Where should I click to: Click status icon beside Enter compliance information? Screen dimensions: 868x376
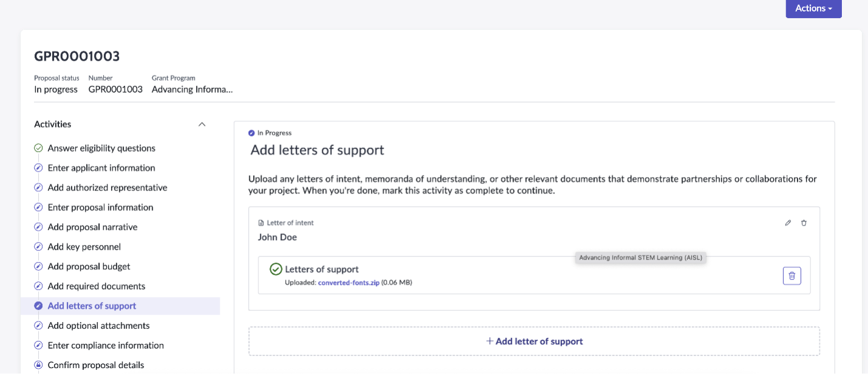click(x=38, y=345)
